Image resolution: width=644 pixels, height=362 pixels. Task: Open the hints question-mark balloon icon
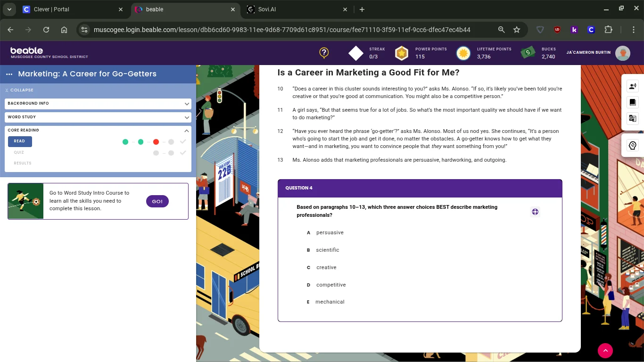(324, 53)
